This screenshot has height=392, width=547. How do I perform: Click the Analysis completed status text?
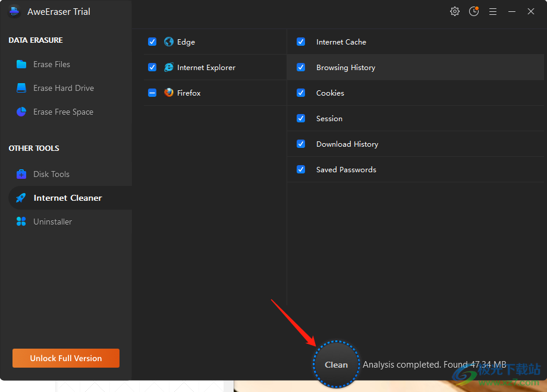tap(434, 365)
